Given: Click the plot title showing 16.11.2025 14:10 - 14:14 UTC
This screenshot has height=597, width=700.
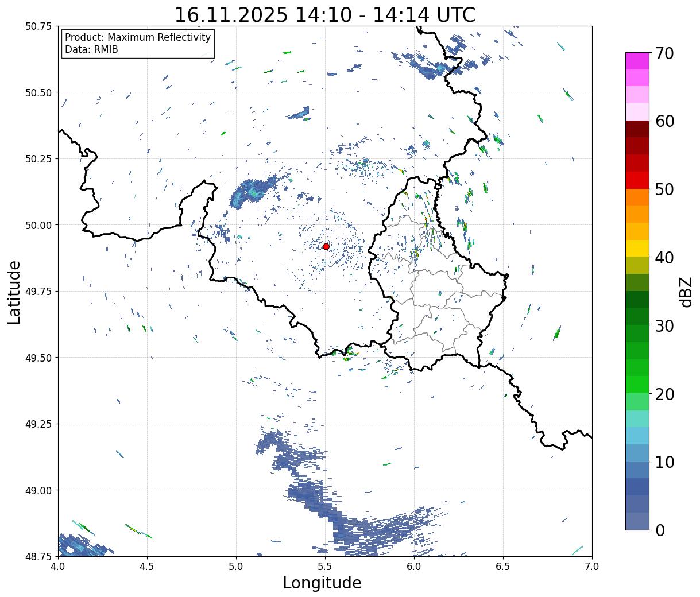Looking at the screenshot, I should pos(325,14).
